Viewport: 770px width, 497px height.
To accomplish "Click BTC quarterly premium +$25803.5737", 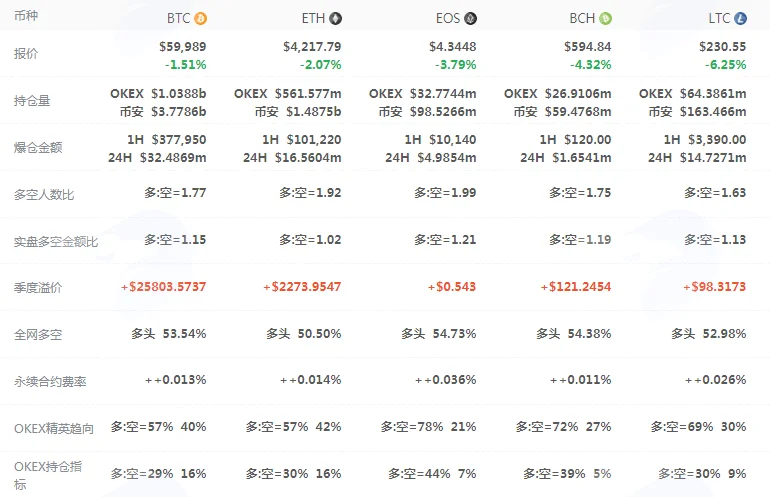I will (x=164, y=287).
